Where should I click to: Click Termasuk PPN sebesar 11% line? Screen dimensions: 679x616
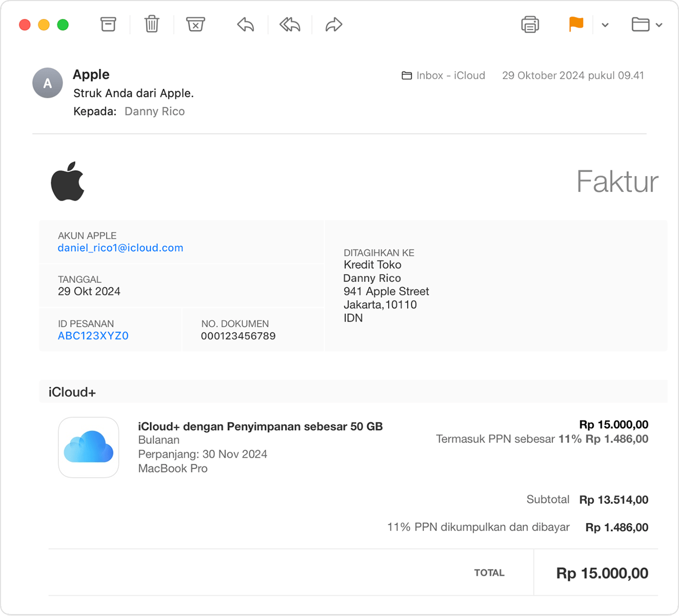click(542, 439)
